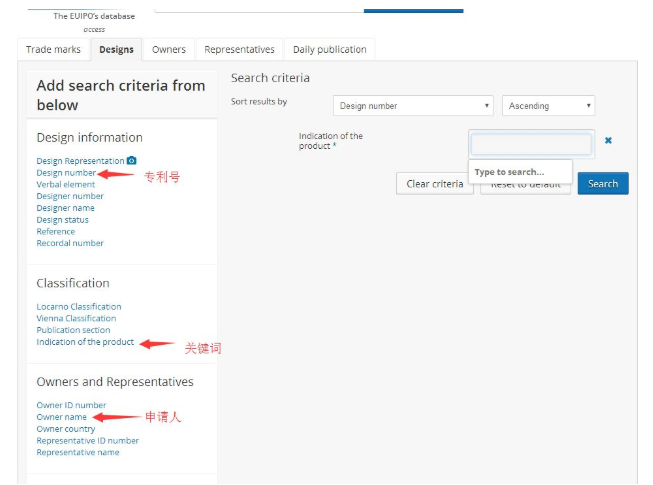The height and width of the screenshot is (485, 653).
Task: Add Verbal element as search criterion
Action: coord(66,185)
